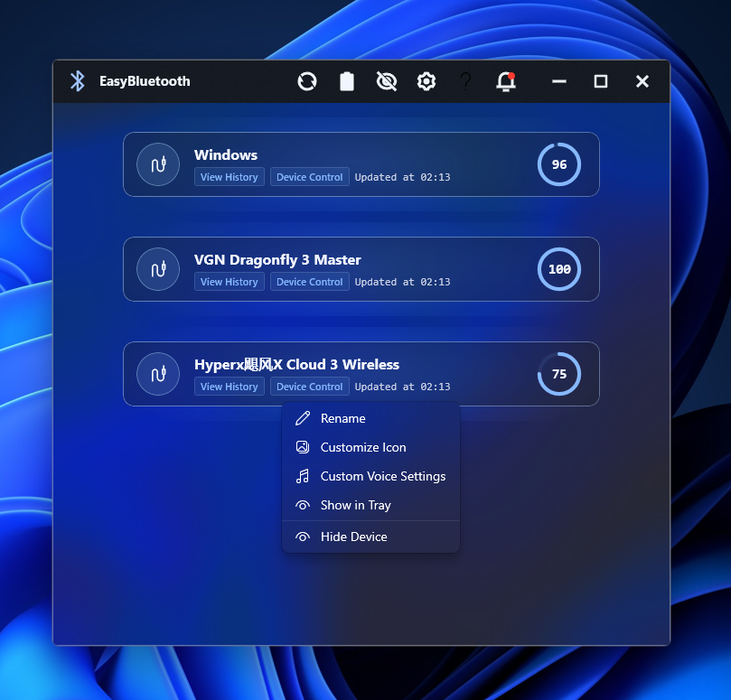Open Custom Voice Settings menu entry
Image resolution: width=731 pixels, height=700 pixels.
tap(370, 476)
